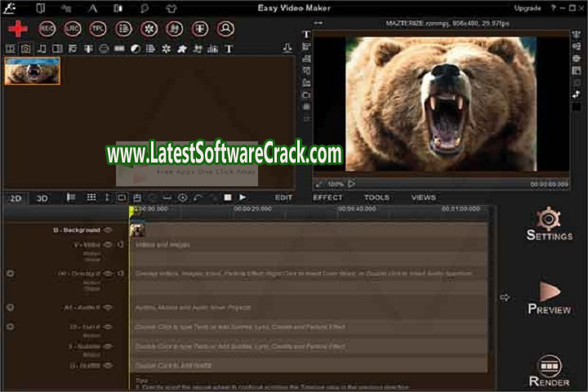Select the camera icon in media filter row
588x392 pixels.
[25, 49]
